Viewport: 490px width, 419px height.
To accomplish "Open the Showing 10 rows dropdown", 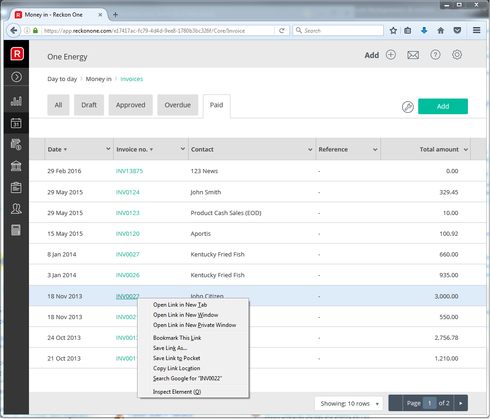I will (349, 403).
